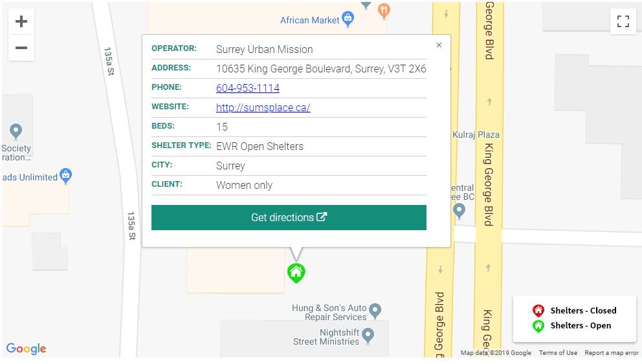The width and height of the screenshot is (642, 364).
Task: Click the city value Surrey
Action: [230, 166]
